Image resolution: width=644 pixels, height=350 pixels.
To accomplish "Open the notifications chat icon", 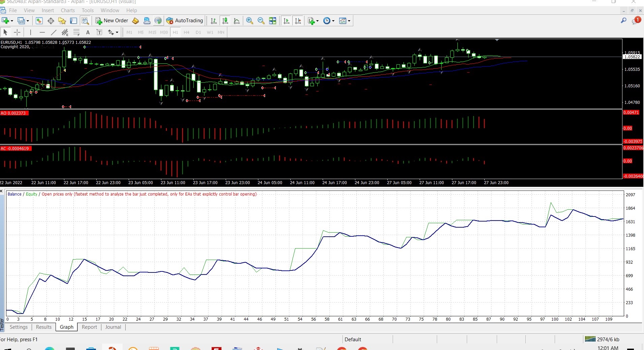I will coord(636,21).
